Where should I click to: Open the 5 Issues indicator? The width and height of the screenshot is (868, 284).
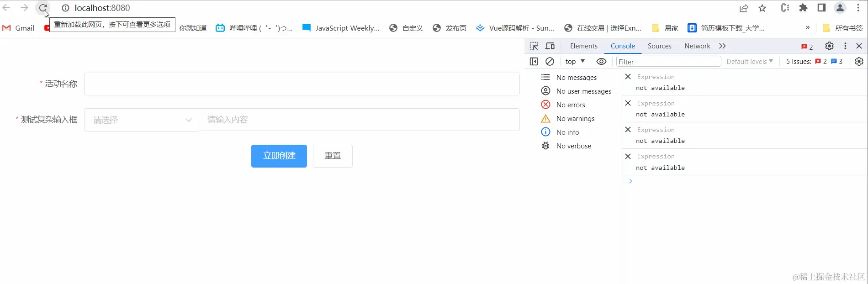coord(814,62)
